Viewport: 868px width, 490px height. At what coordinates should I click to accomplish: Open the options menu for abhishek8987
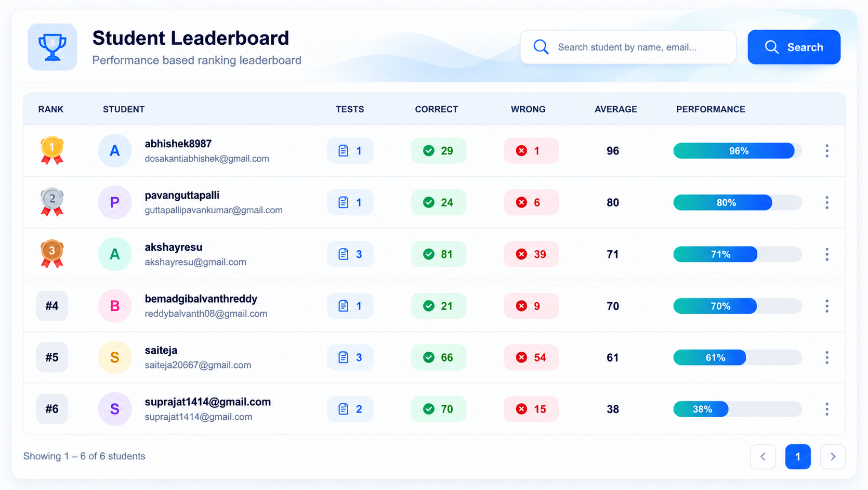826,151
